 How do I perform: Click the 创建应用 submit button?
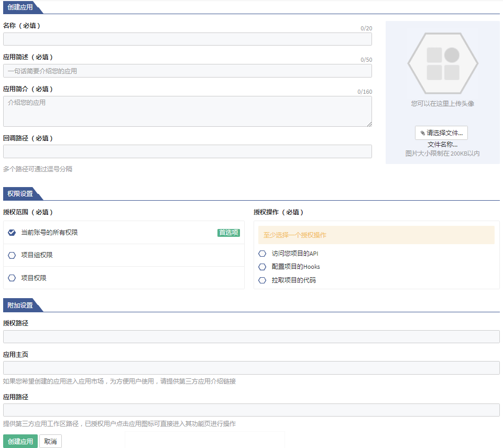tap(20, 441)
